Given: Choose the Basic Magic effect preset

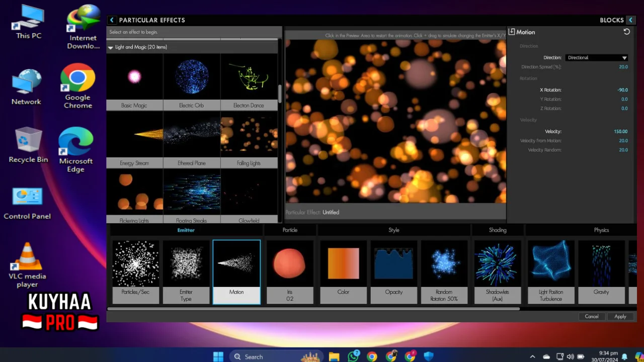Looking at the screenshot, I should [134, 82].
